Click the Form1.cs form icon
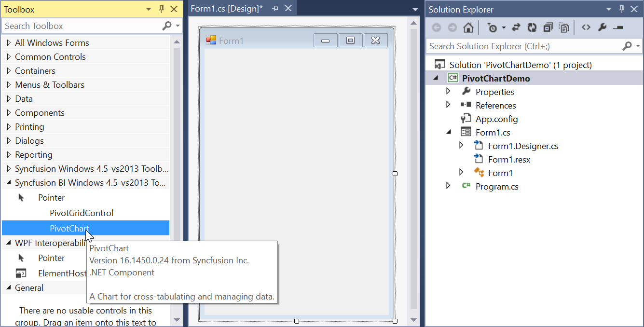 click(x=466, y=132)
